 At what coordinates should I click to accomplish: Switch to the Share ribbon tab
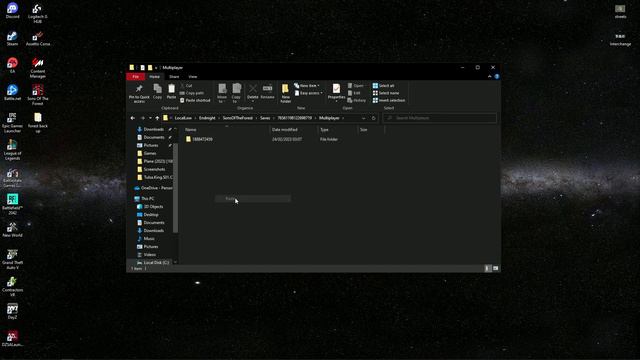pos(174,77)
